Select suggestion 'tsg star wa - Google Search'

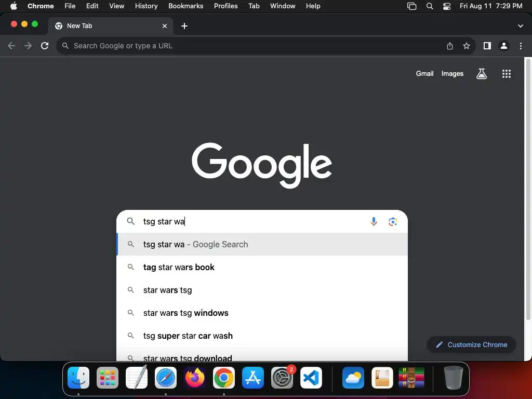point(262,244)
